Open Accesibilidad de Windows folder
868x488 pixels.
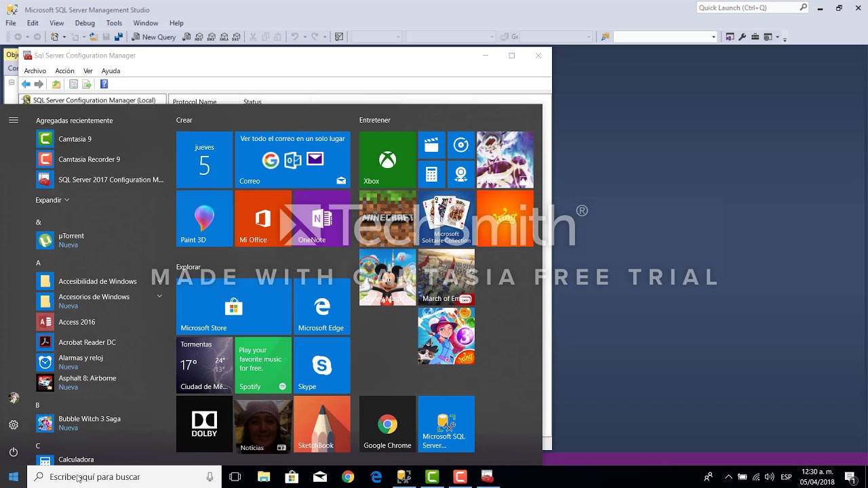point(100,281)
